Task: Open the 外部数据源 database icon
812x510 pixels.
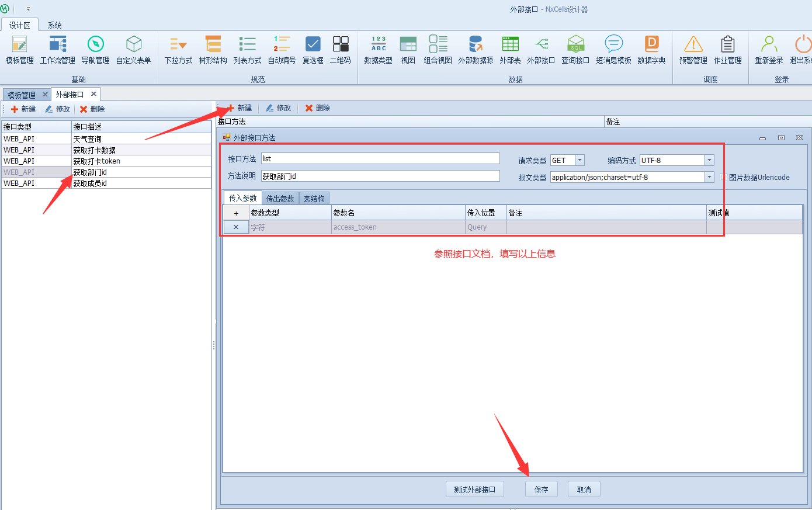Action: [476, 44]
